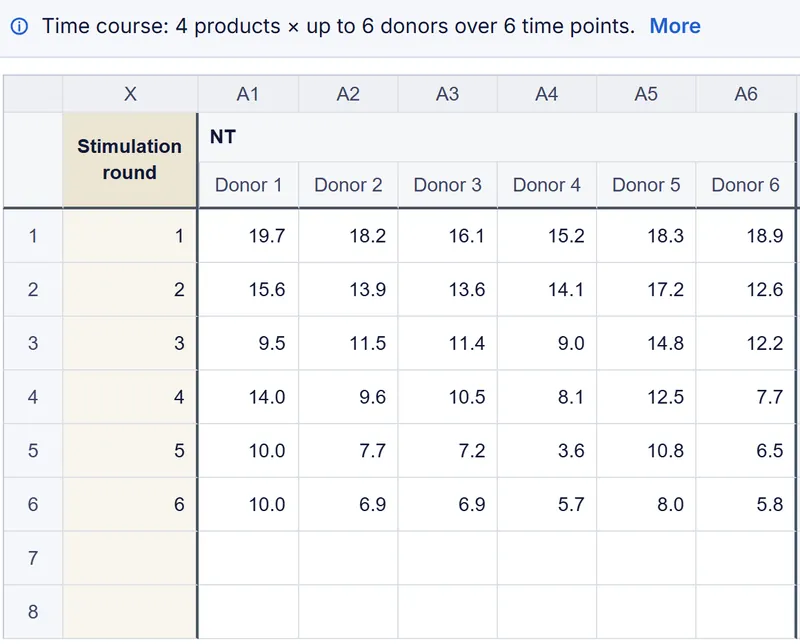The image size is (800, 644).
Task: Select the X column header
Action: [x=130, y=94]
